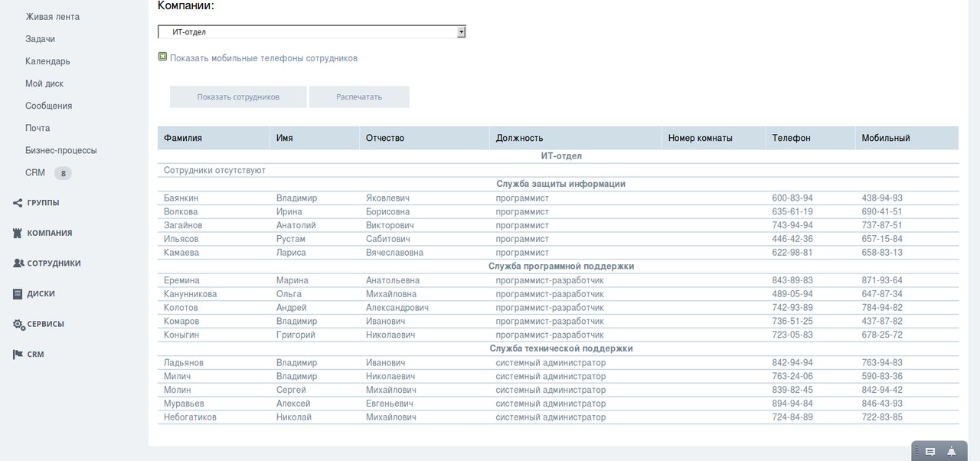The image size is (980, 461).
Task: Click patronymic Вячеславовна in Камаева row
Action: click(x=394, y=253)
